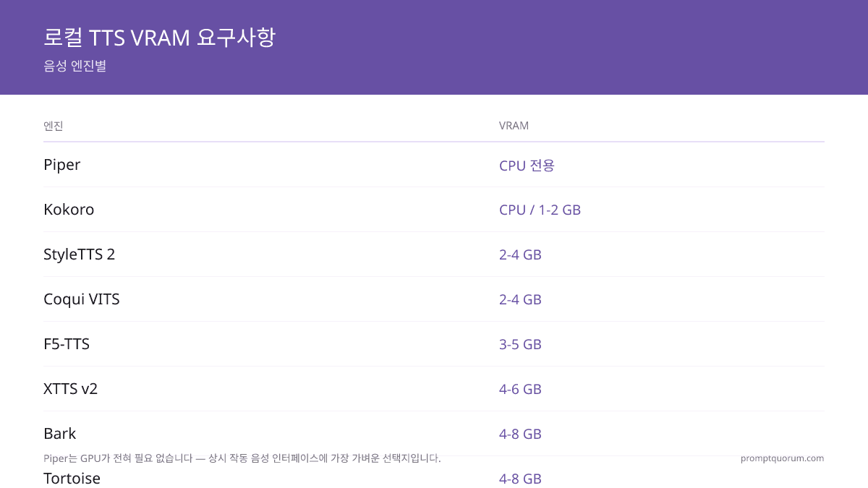This screenshot has width=868, height=488.
Task: Click the 'CPU 전용' value
Action: click(x=527, y=166)
